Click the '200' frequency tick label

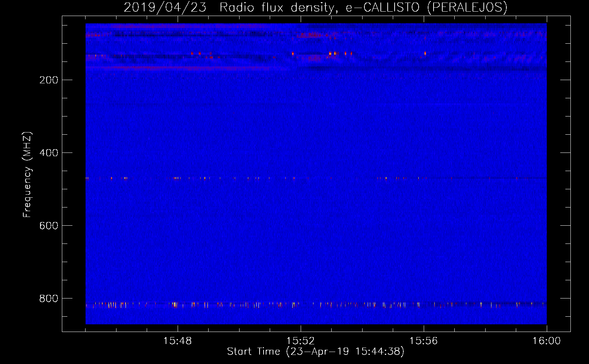(49, 80)
